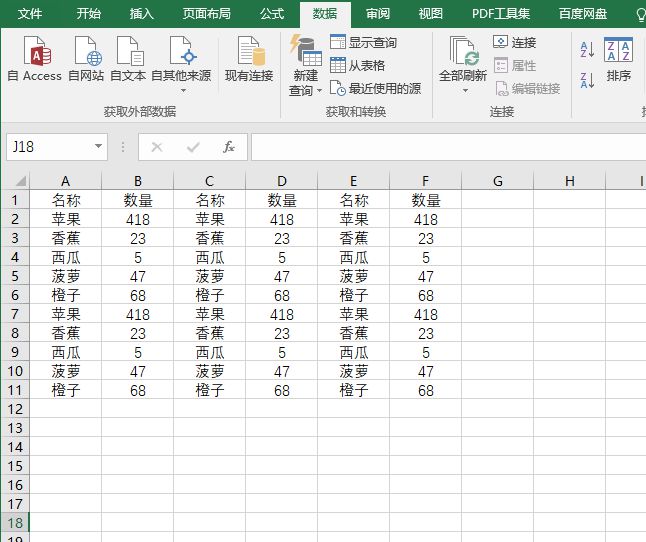Select cell B1 containing 数量
Screen dimensions: 646x542
coord(138,200)
